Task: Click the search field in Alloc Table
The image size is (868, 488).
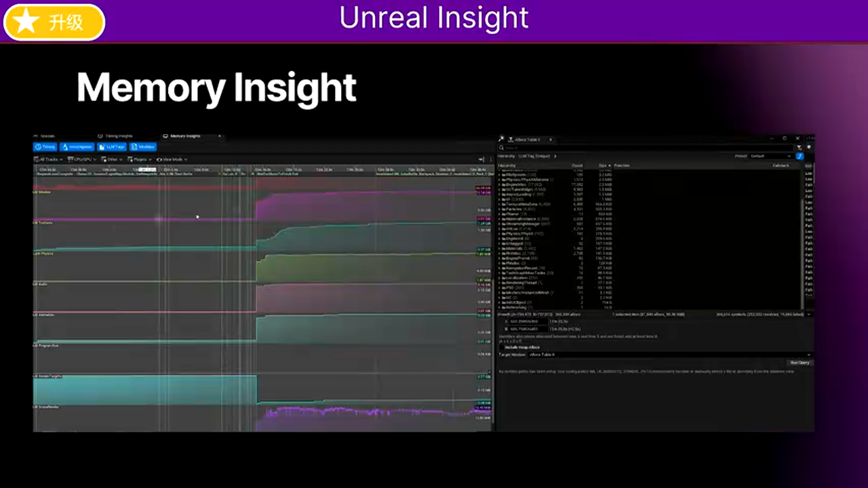Action: pos(644,148)
